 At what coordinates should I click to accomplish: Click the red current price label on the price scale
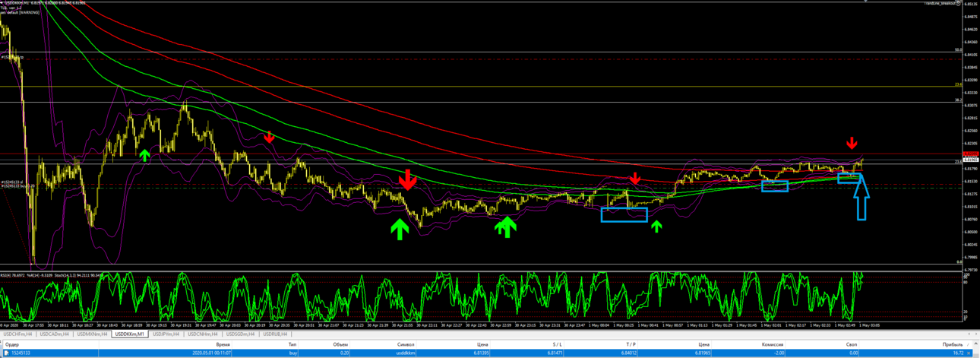(x=971, y=154)
